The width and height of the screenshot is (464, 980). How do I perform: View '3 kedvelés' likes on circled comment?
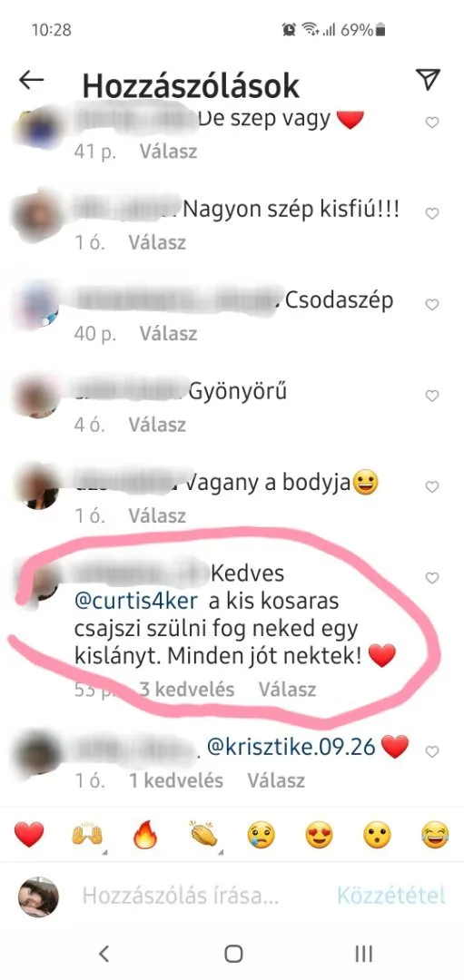coord(186,690)
